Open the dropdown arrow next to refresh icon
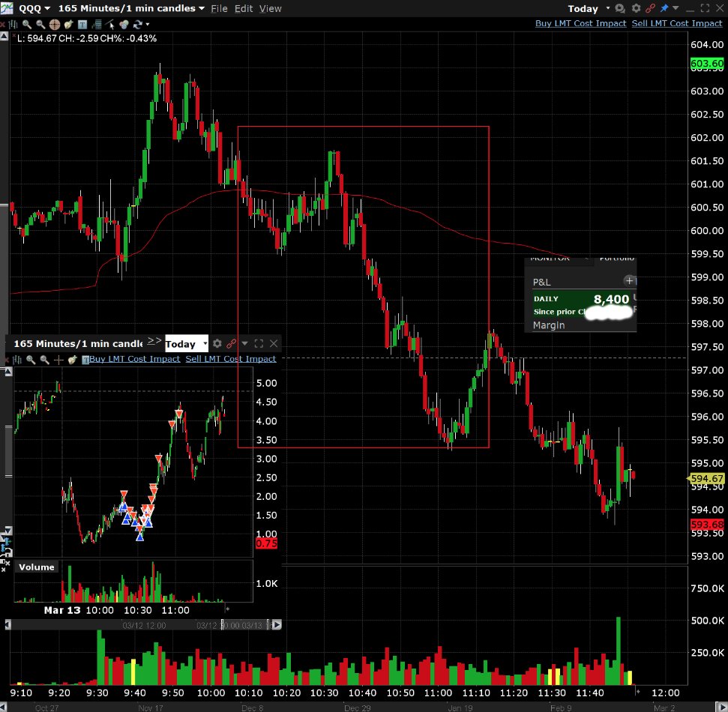 pos(148,24)
